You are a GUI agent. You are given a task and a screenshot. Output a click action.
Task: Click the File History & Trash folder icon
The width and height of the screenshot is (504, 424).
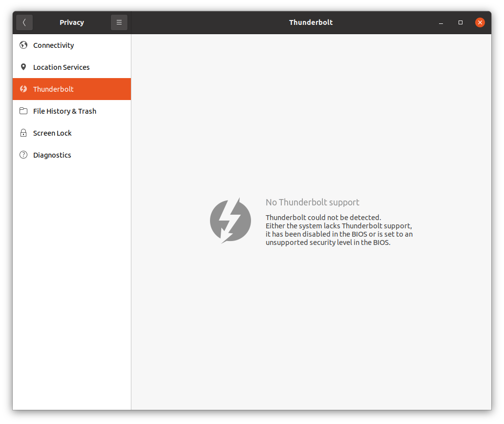click(x=23, y=111)
